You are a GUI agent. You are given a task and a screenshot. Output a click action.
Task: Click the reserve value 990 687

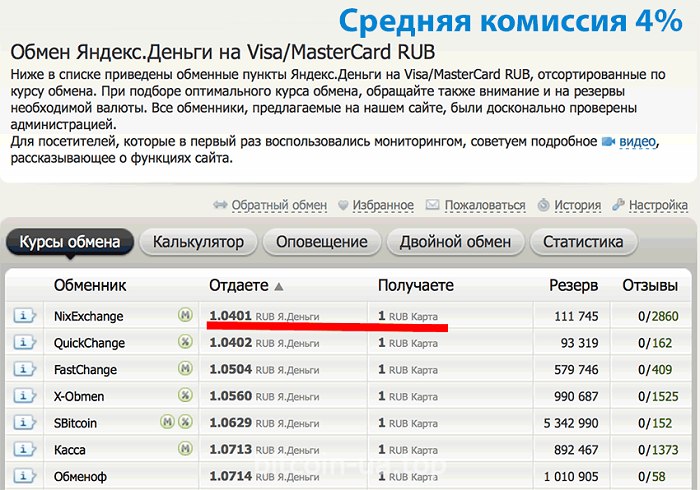pos(576,397)
